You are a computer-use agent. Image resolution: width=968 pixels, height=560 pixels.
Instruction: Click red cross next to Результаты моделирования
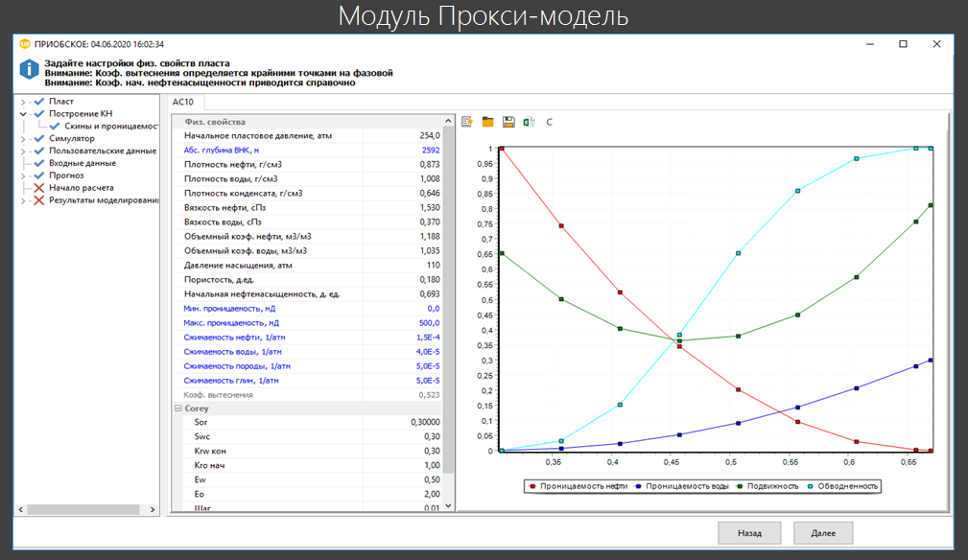point(39,200)
